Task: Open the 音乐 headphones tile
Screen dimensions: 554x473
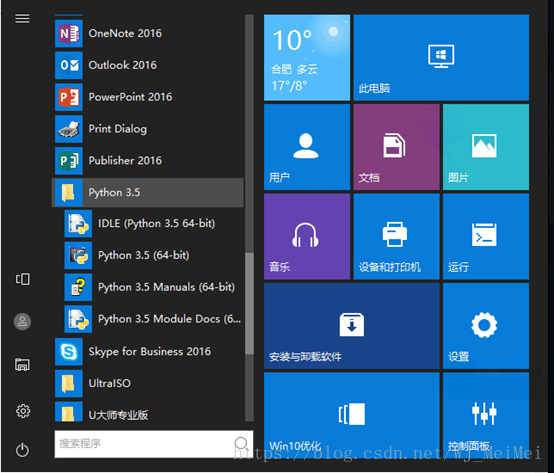Action: tap(307, 236)
